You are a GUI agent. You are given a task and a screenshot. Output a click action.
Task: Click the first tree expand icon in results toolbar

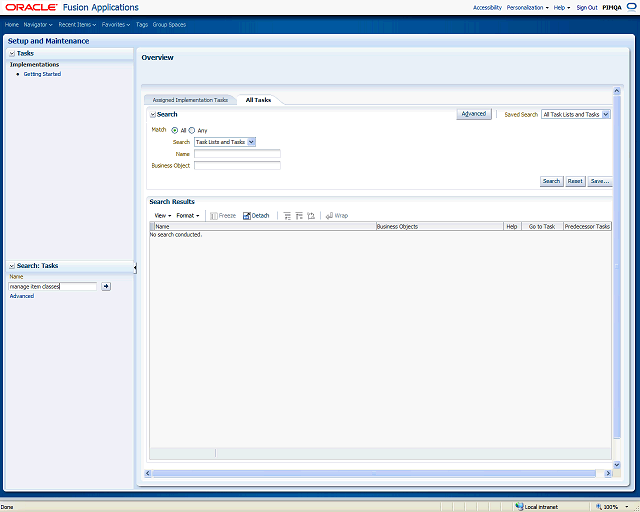[287, 216]
